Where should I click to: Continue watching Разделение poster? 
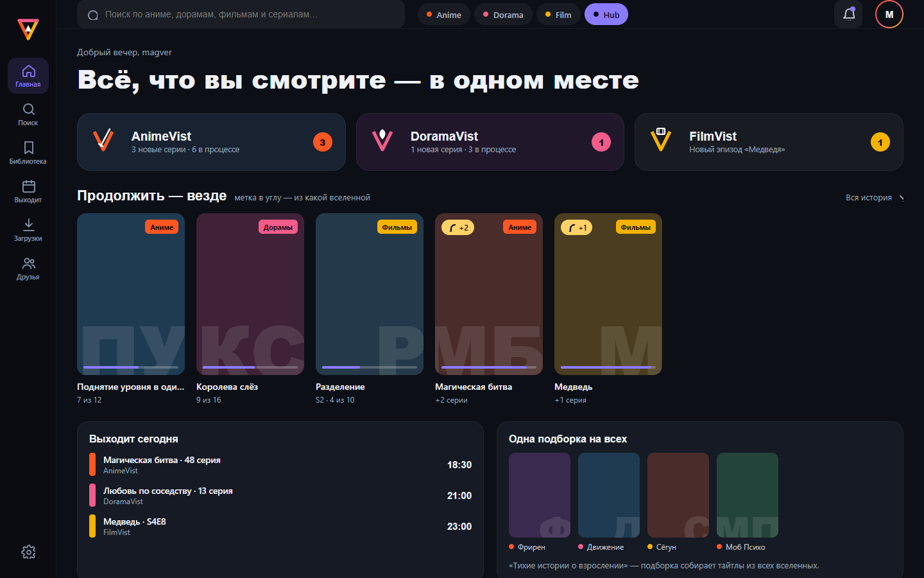point(370,294)
